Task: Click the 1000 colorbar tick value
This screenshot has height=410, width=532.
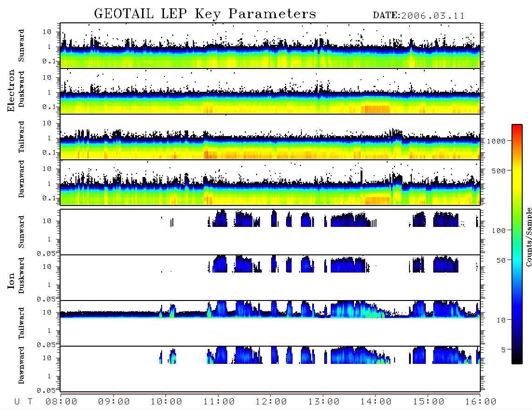Action: (496, 141)
